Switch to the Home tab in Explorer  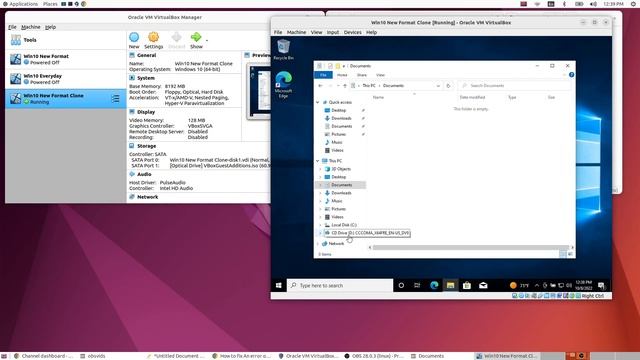342,75
